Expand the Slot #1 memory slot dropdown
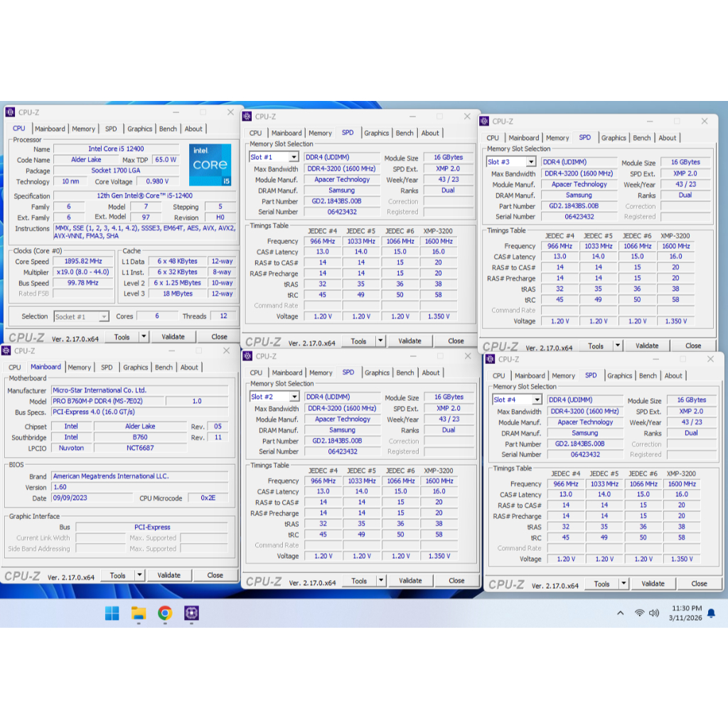Screen dimensions: 728x728 (x=293, y=157)
